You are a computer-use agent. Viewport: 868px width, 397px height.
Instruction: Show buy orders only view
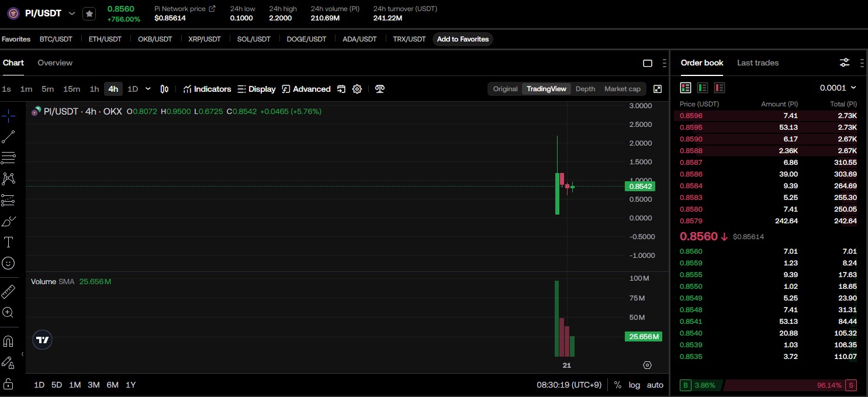[703, 88]
